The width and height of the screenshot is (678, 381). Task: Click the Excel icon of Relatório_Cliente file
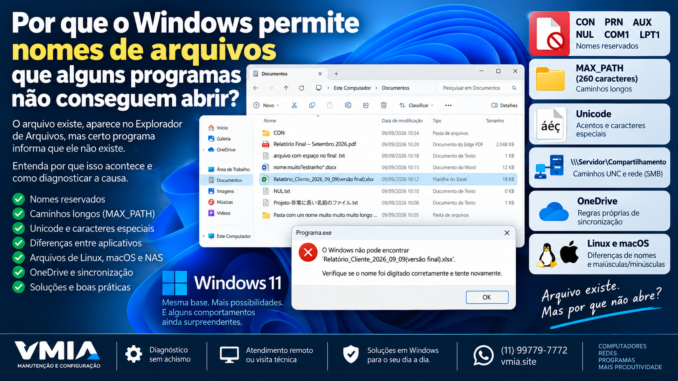266,179
